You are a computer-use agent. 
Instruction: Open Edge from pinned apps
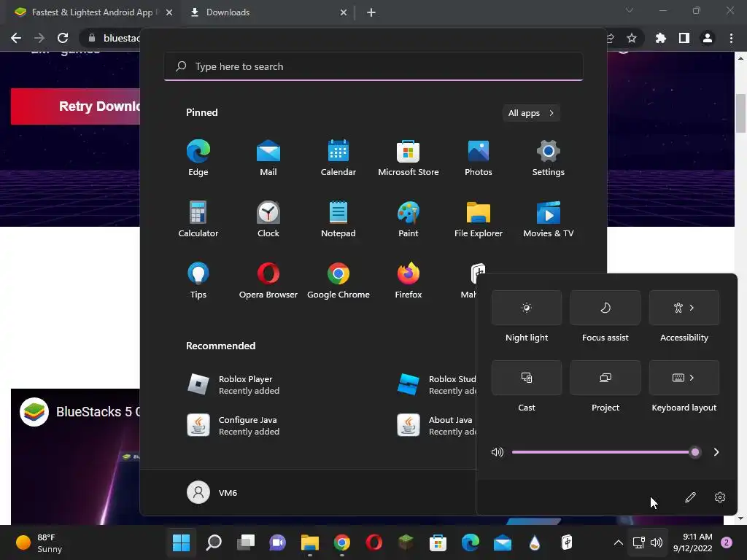(x=198, y=157)
